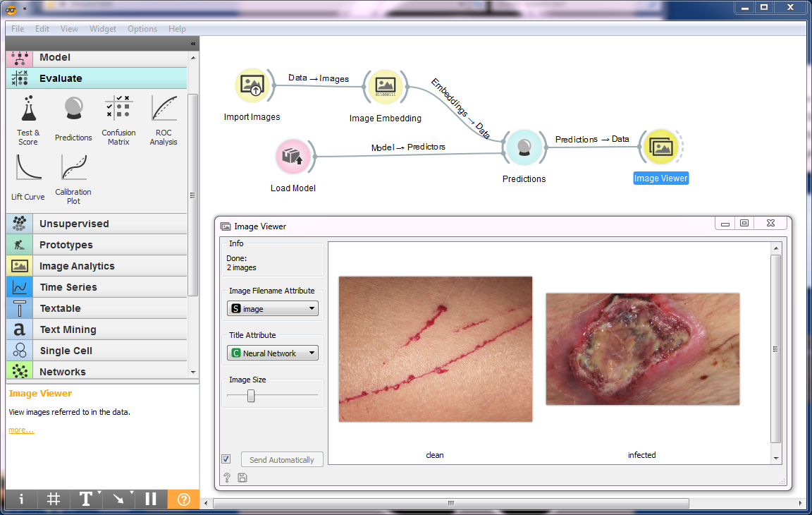Open the File menu

(18, 29)
